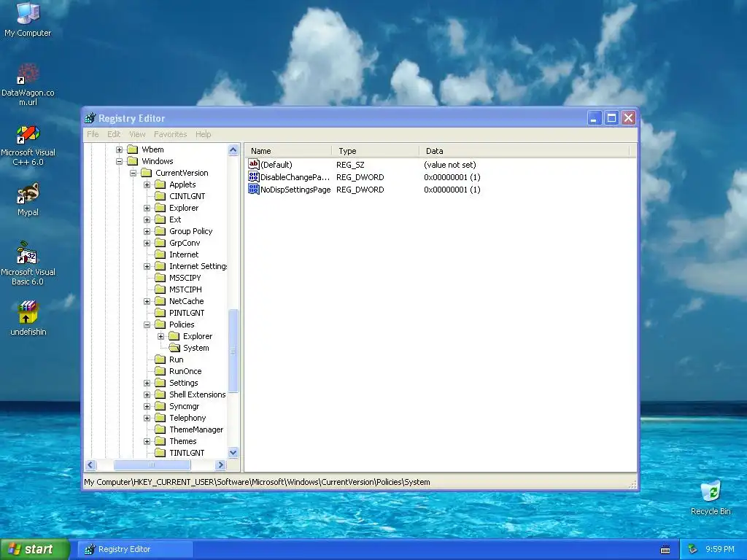
Task: Click the Wbem folder icon
Action: [x=133, y=149]
